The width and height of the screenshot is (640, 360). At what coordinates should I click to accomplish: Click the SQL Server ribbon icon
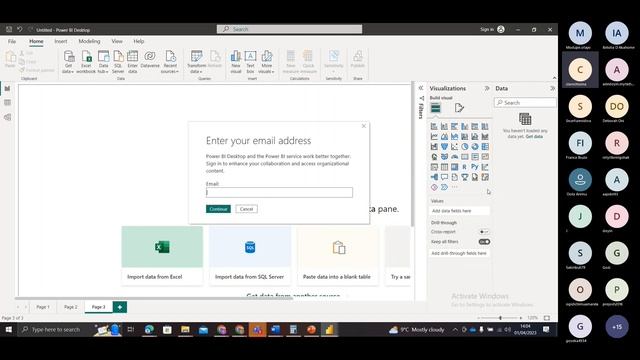[118, 62]
